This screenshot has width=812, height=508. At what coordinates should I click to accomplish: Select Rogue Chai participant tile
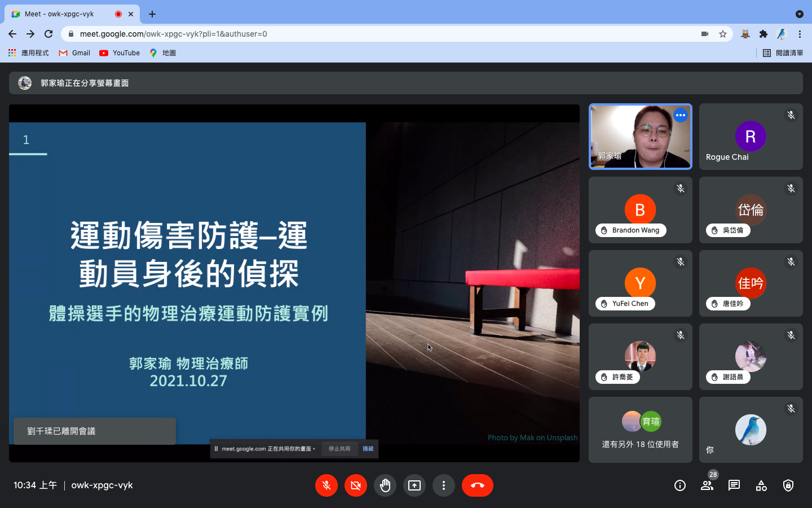coord(751,137)
